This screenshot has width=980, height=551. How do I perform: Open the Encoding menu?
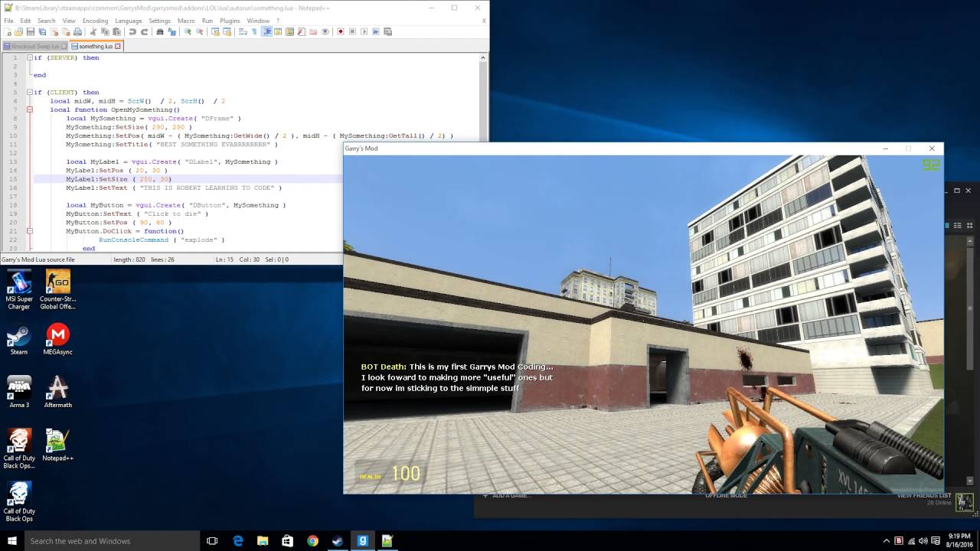click(x=95, y=21)
